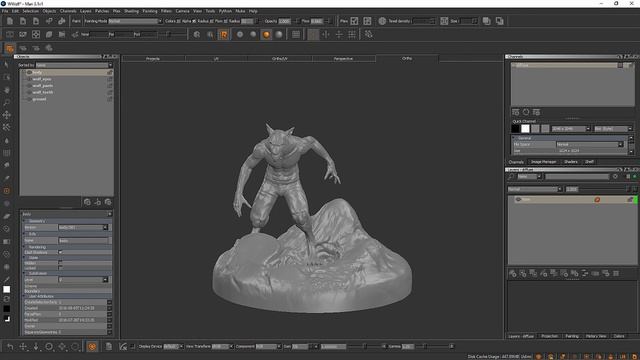Select the Select tool in the left toolbar

7,65
